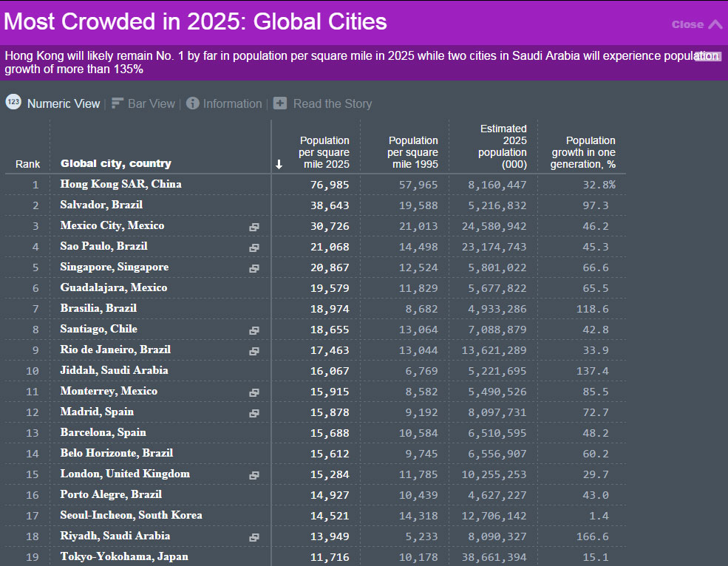Click the popup icon beside London, United Kingdom
Image resolution: width=728 pixels, height=566 pixels.
coord(254,475)
